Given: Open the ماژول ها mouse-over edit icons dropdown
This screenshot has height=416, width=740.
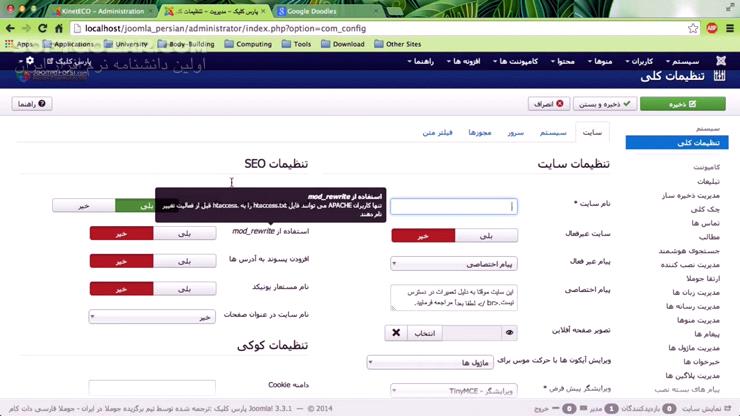Looking at the screenshot, I should click(x=430, y=362).
